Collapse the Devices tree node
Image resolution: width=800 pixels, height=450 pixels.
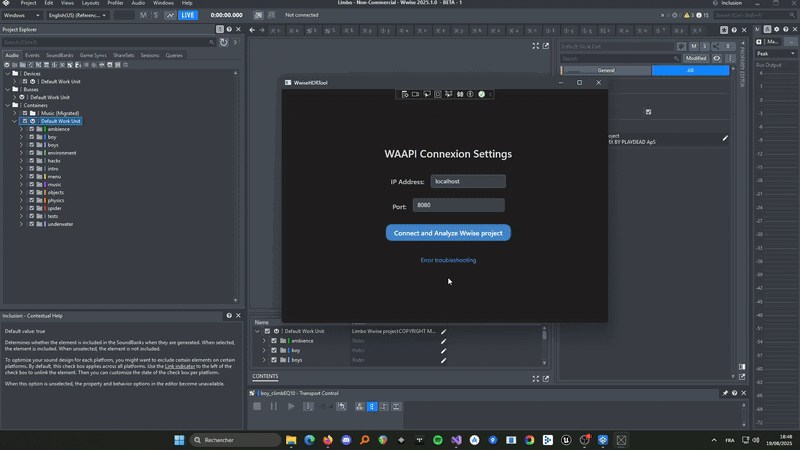pyautogui.click(x=8, y=73)
